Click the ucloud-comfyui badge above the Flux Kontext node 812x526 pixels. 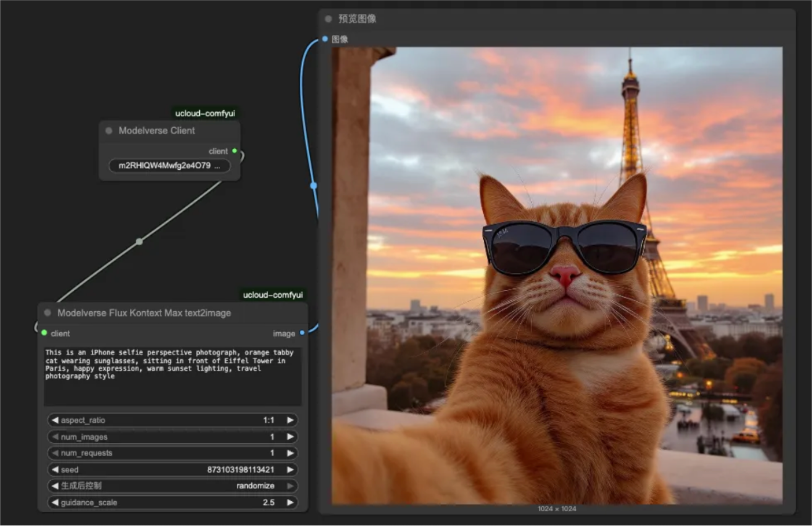[272, 295]
